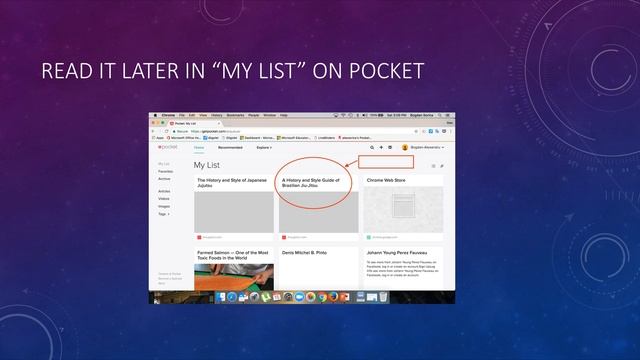Screen dimensions: 640x360
Task: Filter by Articles in the sidebar
Action: [164, 191]
